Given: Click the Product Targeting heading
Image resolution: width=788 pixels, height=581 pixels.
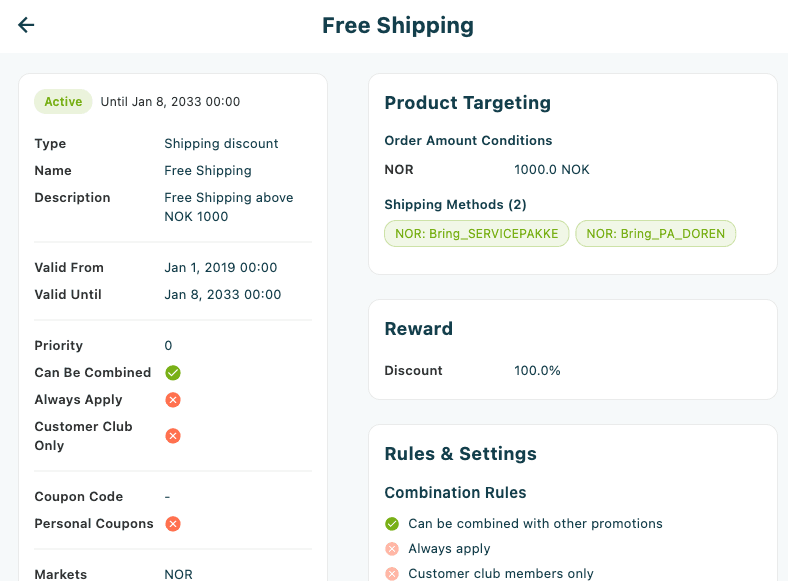Looking at the screenshot, I should tap(467, 103).
